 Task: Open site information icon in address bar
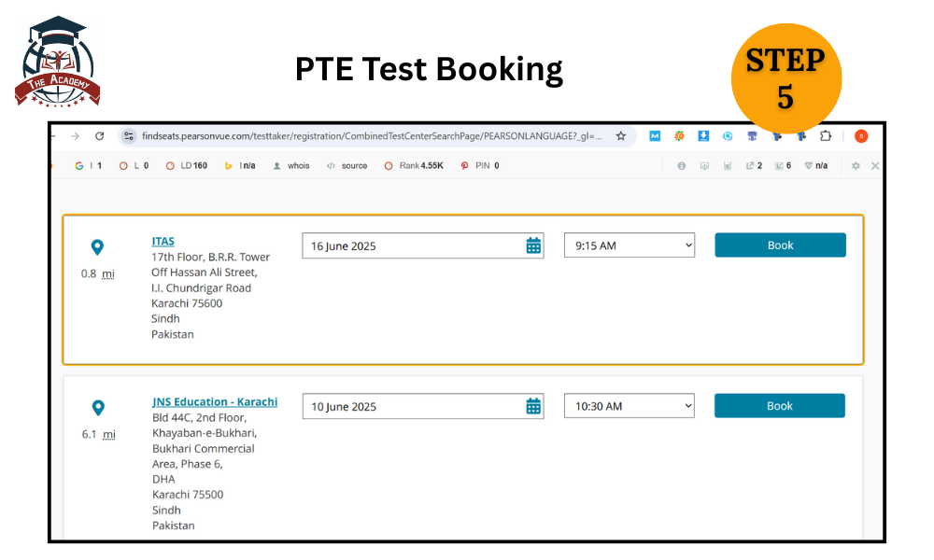click(129, 136)
